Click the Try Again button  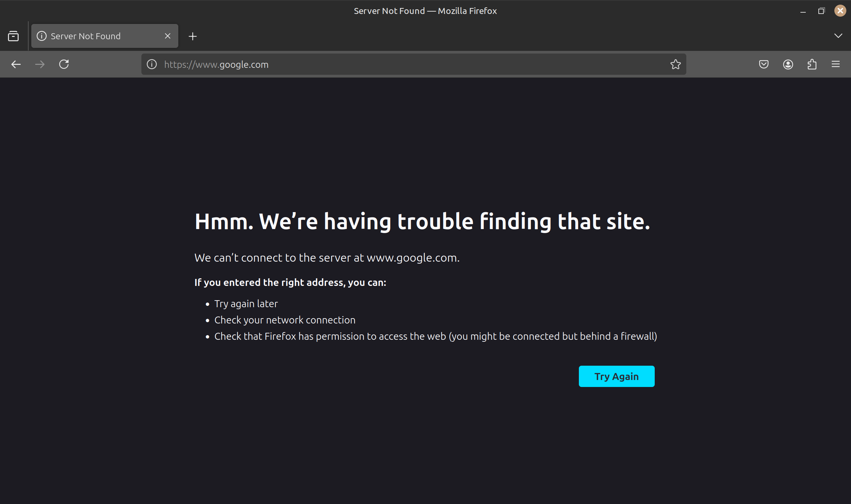pos(616,376)
